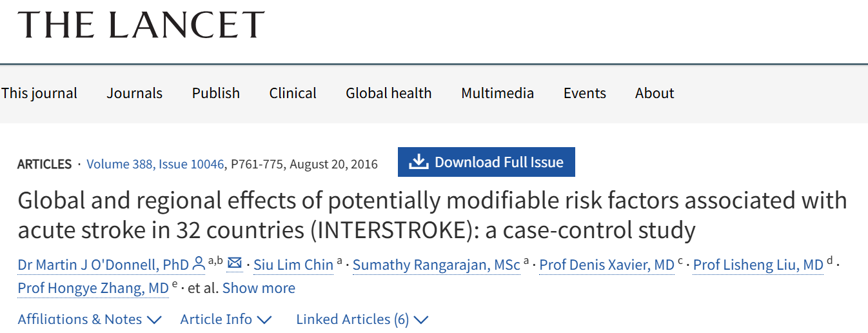Click the author profile person icon
Image resolution: width=868 pixels, height=333 pixels.
click(199, 264)
